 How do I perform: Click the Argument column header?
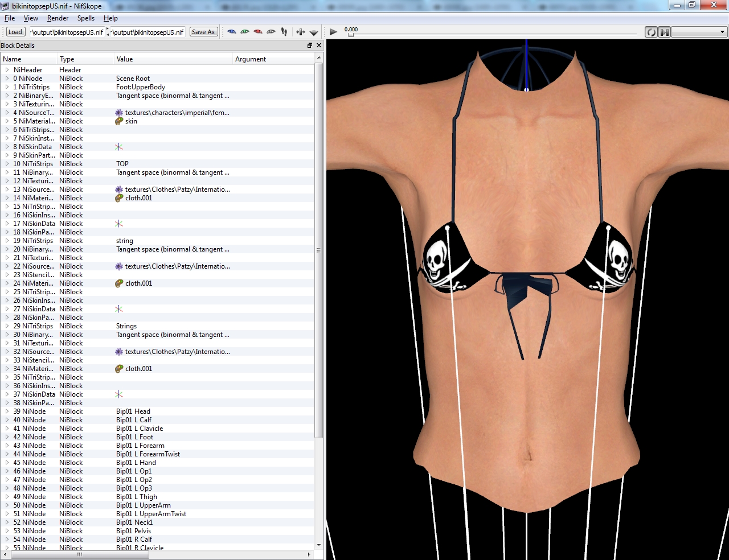[273, 59]
